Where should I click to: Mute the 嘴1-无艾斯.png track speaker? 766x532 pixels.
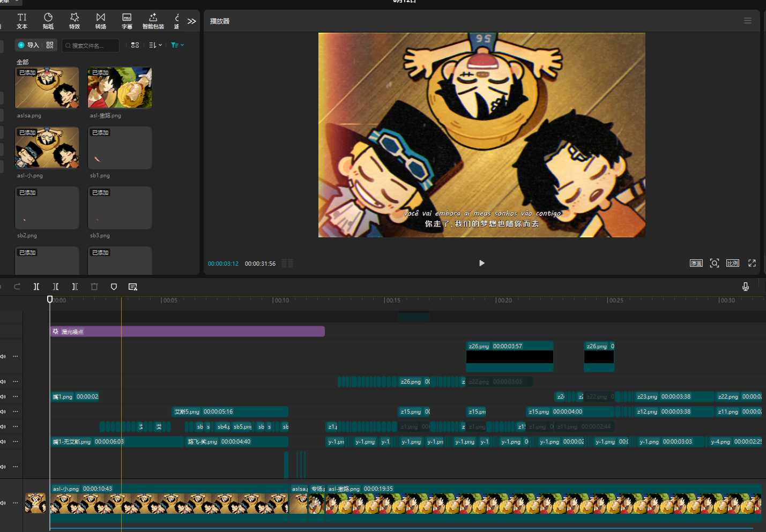(3, 441)
